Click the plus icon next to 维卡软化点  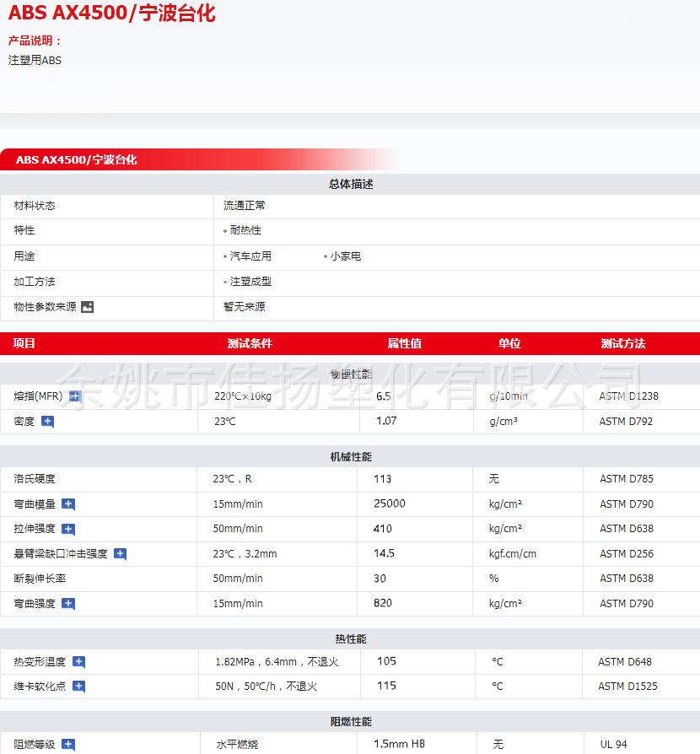(78, 687)
